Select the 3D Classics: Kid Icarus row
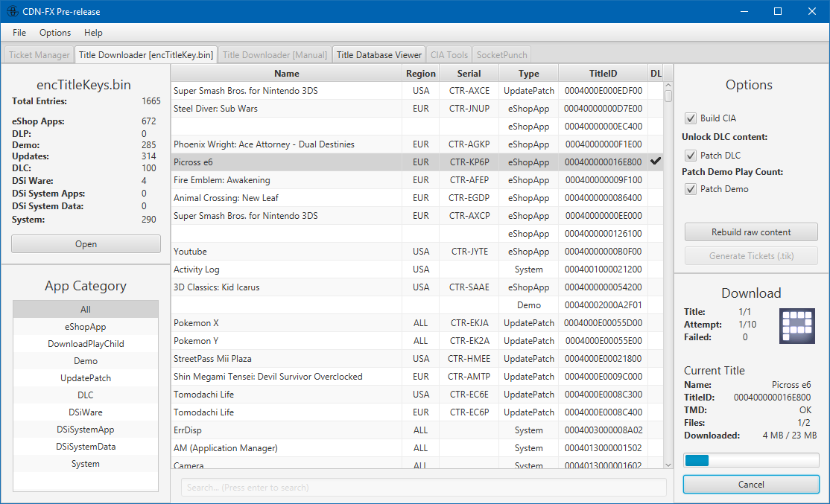The height and width of the screenshot is (504, 830). [x=417, y=287]
